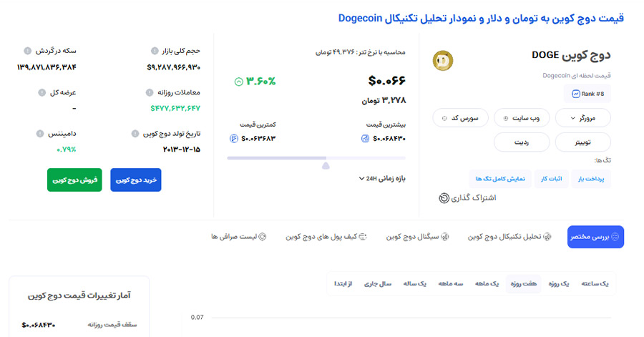Click info icon next to دامیننس

point(40,134)
